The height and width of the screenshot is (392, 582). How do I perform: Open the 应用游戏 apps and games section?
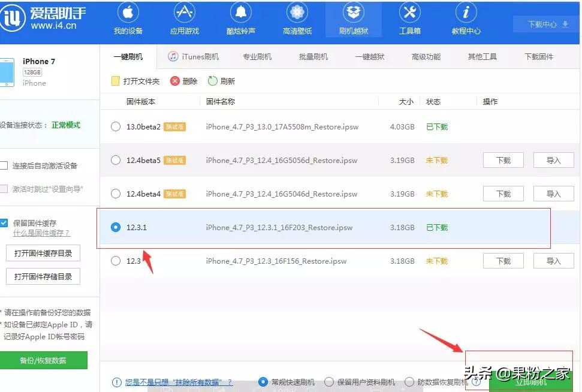[184, 19]
